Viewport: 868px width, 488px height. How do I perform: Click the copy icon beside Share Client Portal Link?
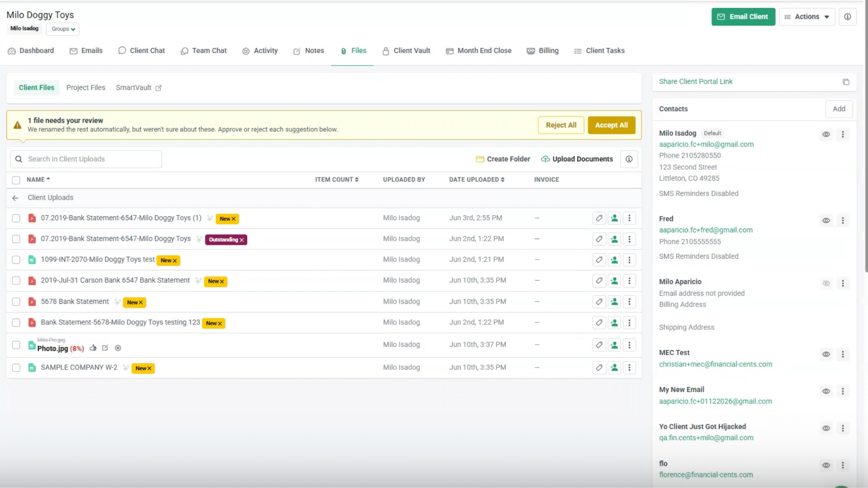pyautogui.click(x=846, y=82)
